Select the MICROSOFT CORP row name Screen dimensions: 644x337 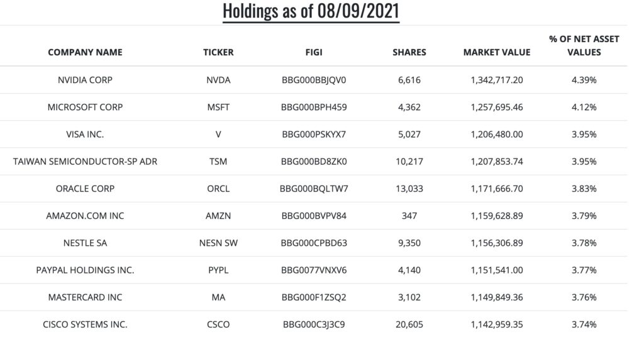[85, 107]
